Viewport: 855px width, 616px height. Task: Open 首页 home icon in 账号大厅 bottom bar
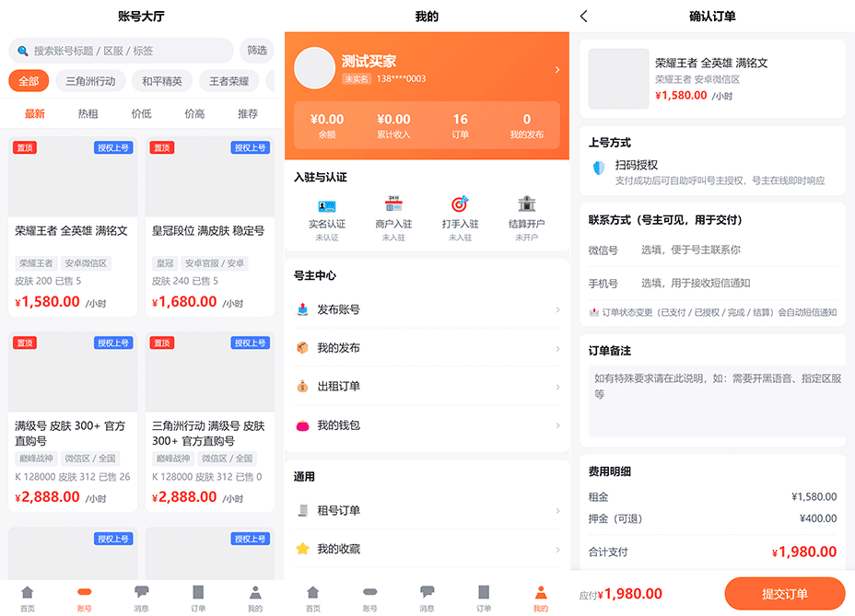28,592
